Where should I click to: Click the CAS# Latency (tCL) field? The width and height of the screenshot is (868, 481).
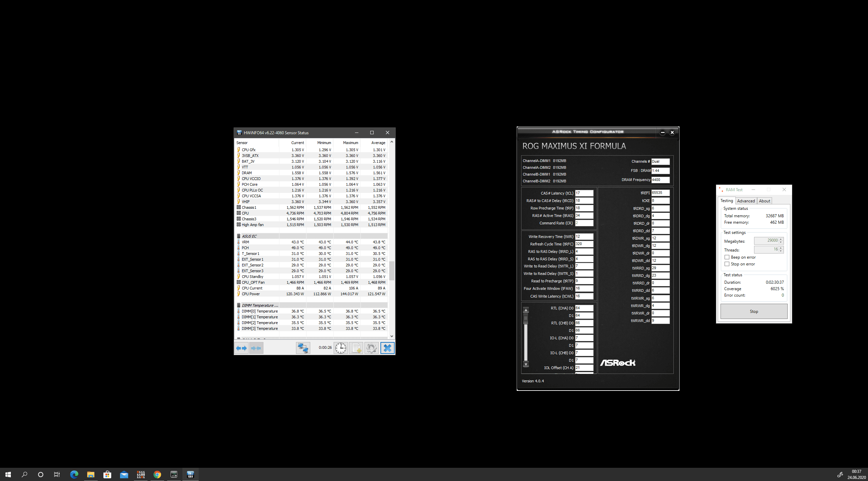coord(584,193)
